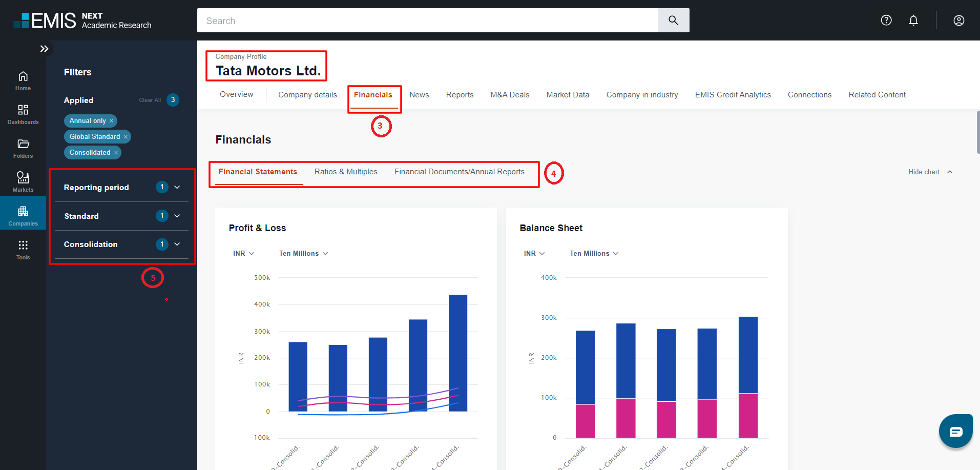Image resolution: width=980 pixels, height=470 pixels.
Task: Open Dashboards from the left sidebar
Action: [x=23, y=115]
